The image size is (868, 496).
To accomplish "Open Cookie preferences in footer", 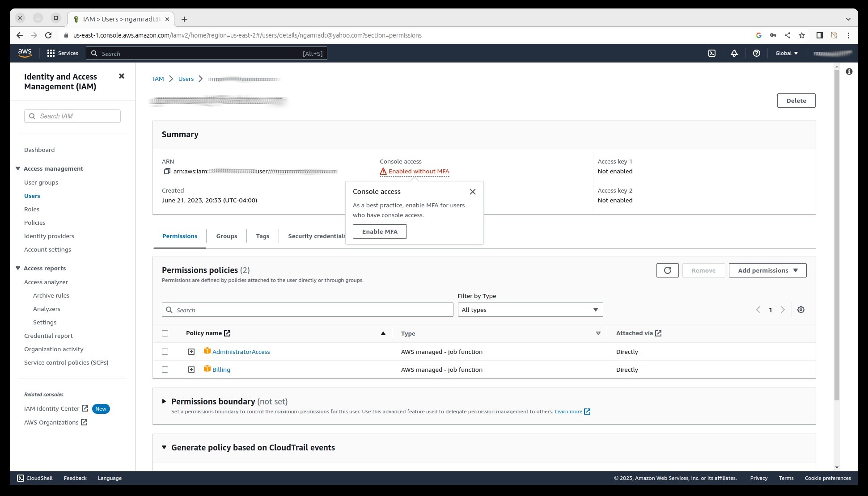I will [828, 478].
